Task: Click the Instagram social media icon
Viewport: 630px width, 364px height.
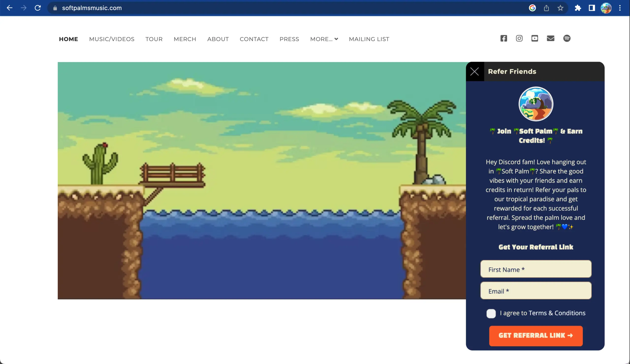Action: pyautogui.click(x=519, y=38)
